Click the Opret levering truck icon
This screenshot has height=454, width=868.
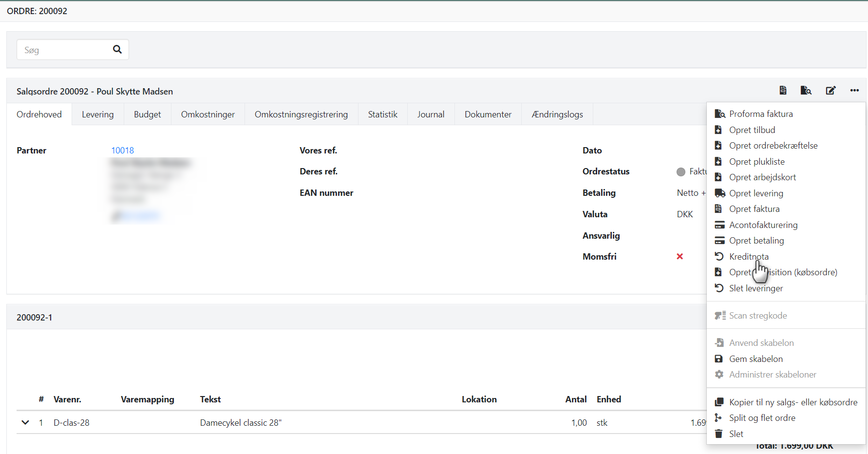tap(719, 193)
